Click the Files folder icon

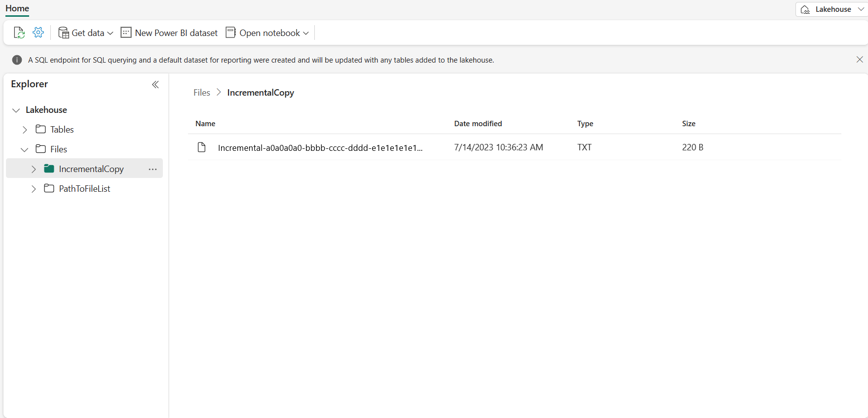pyautogui.click(x=41, y=149)
